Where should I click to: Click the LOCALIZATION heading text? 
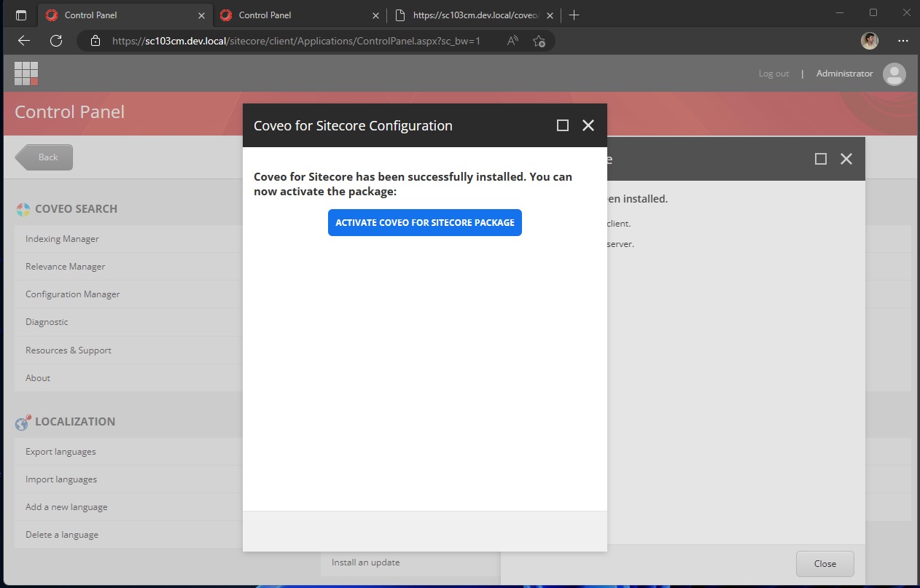(75, 422)
